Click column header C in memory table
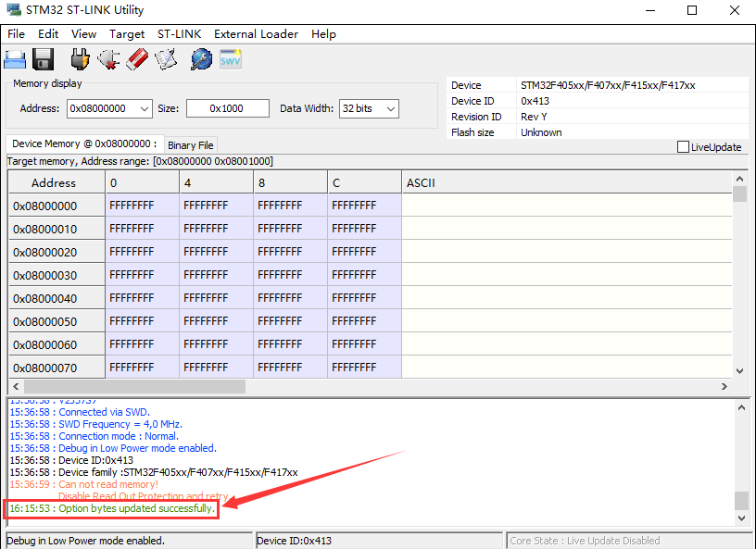This screenshot has height=549, width=756. pos(365,182)
